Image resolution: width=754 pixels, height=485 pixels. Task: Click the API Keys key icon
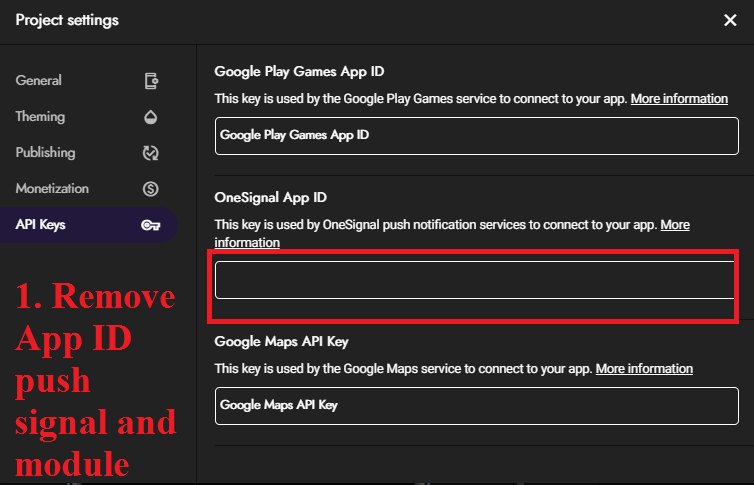pos(151,225)
